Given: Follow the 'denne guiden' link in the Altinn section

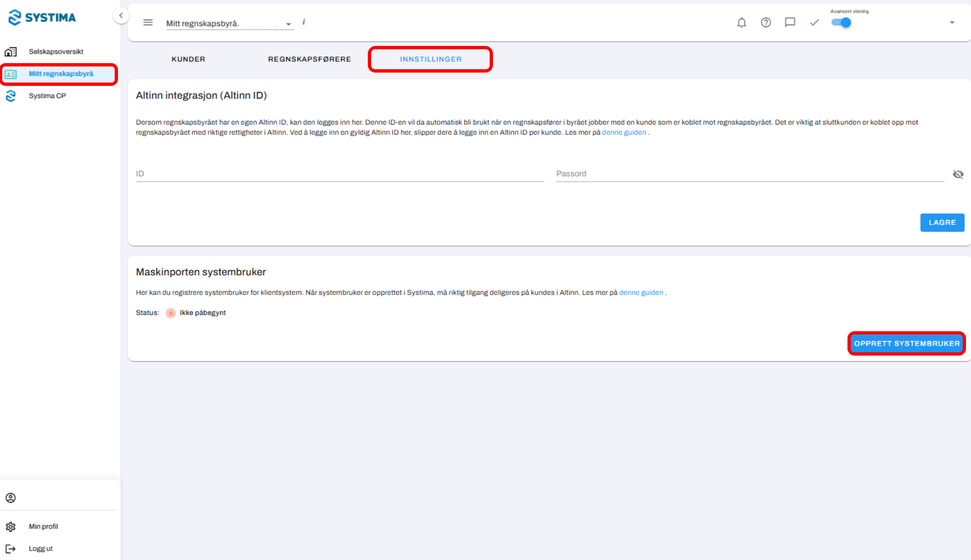Looking at the screenshot, I should (x=624, y=132).
